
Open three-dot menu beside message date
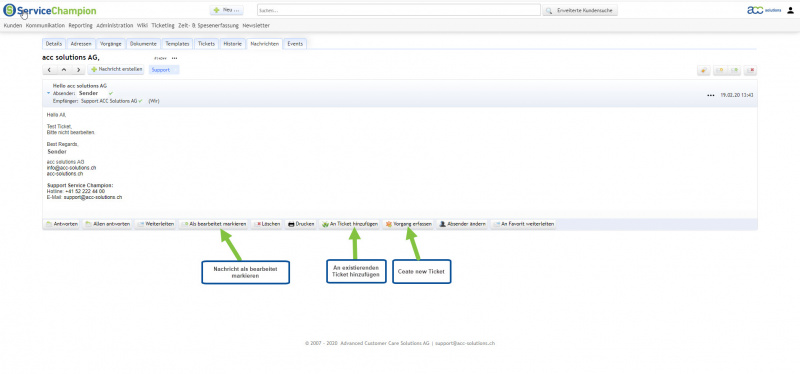click(710, 95)
